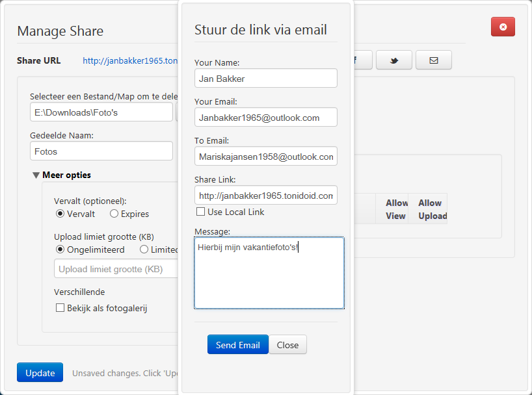Image resolution: width=532 pixels, height=395 pixels.
Task: Open the Share URL hyperlink
Action: point(129,61)
